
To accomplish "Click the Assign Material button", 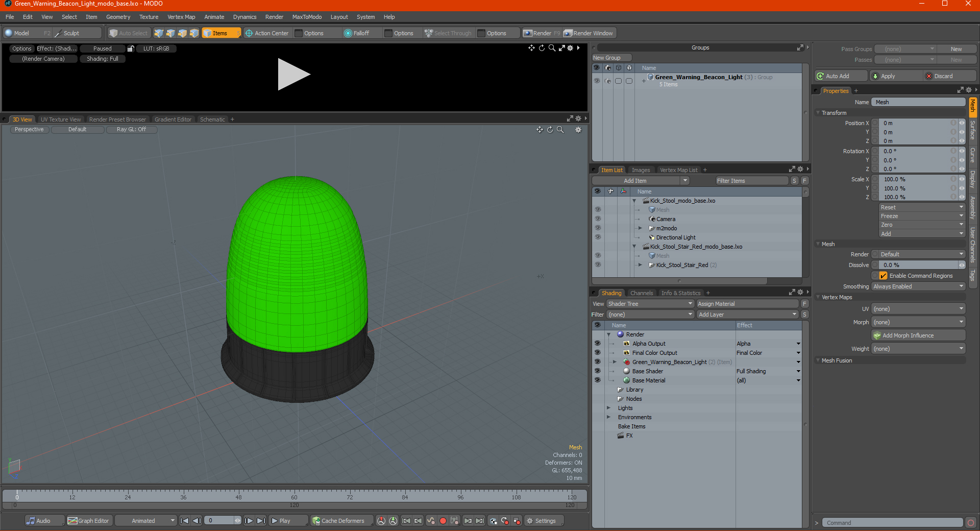I will pyautogui.click(x=747, y=304).
